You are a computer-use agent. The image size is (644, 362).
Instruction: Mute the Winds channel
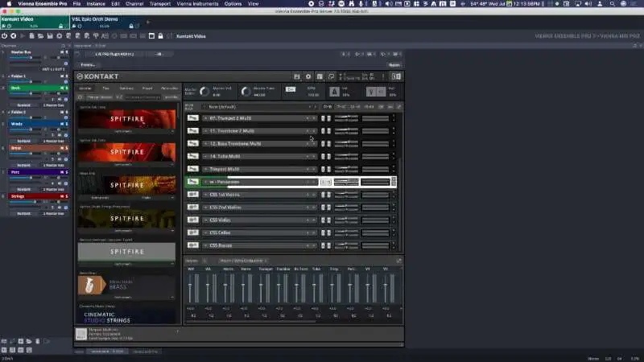(62, 124)
